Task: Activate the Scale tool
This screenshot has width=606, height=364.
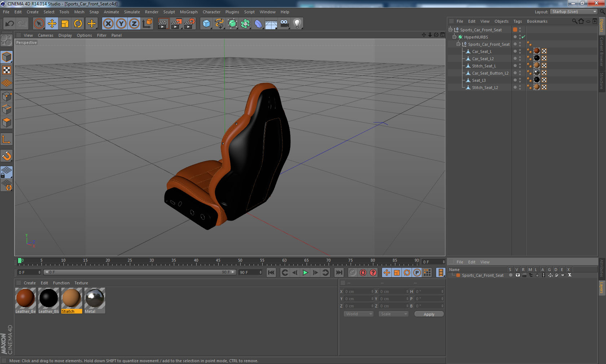Action: click(x=65, y=24)
